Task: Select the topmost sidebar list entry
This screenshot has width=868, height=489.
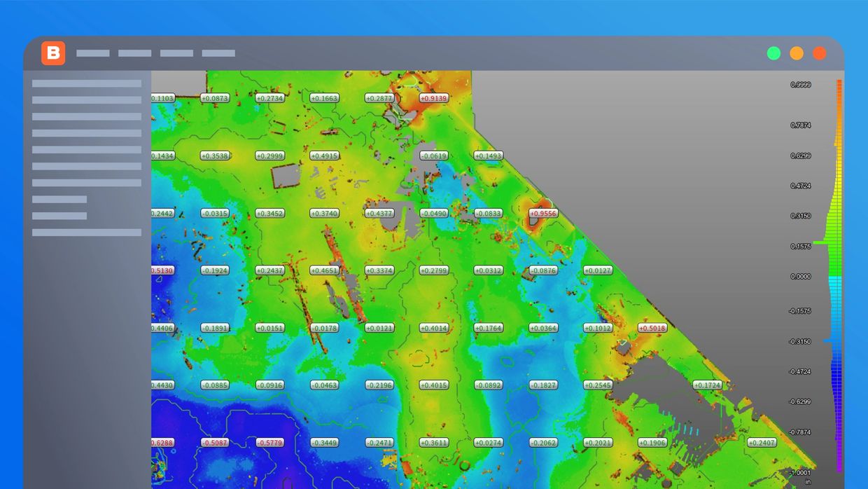Action: (x=86, y=83)
